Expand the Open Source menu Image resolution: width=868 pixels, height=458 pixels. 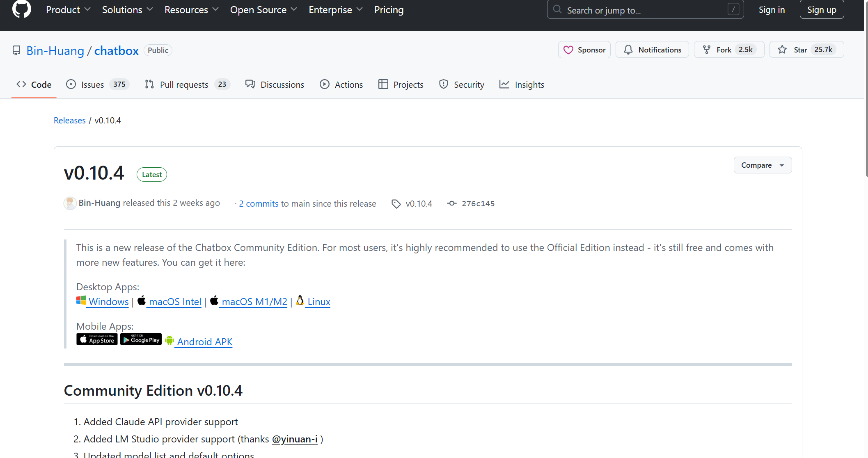263,10
